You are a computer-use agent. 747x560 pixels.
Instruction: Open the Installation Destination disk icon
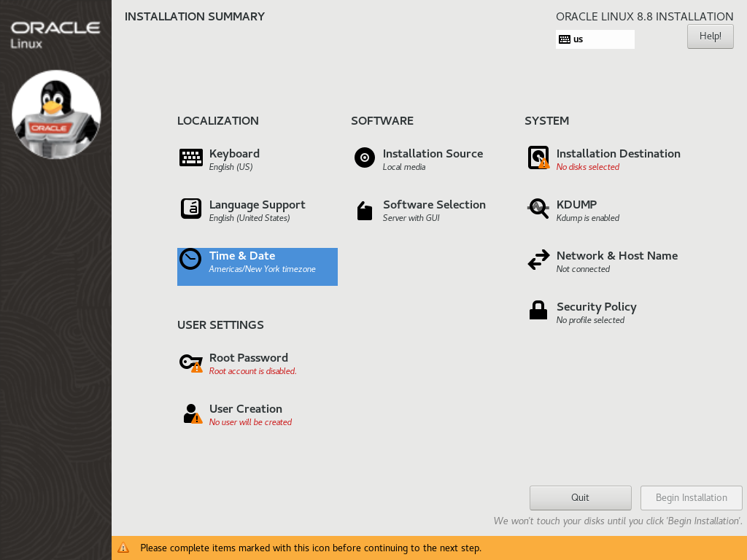(538, 157)
